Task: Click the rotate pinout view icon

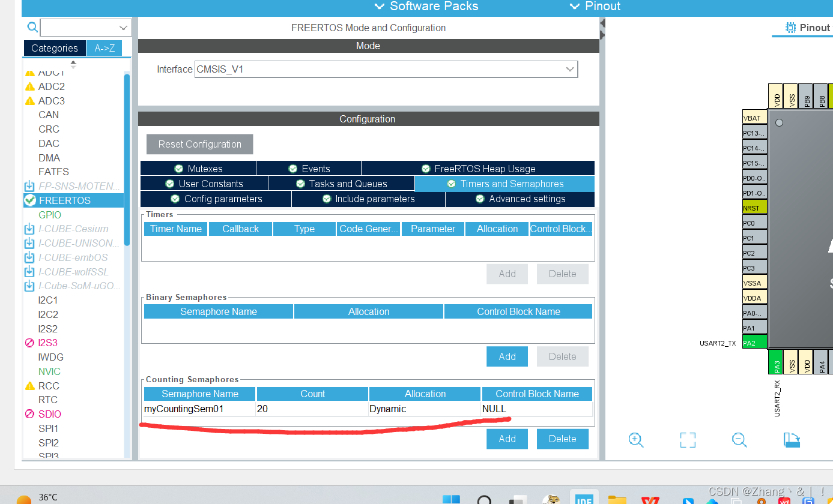Action: 792,440
